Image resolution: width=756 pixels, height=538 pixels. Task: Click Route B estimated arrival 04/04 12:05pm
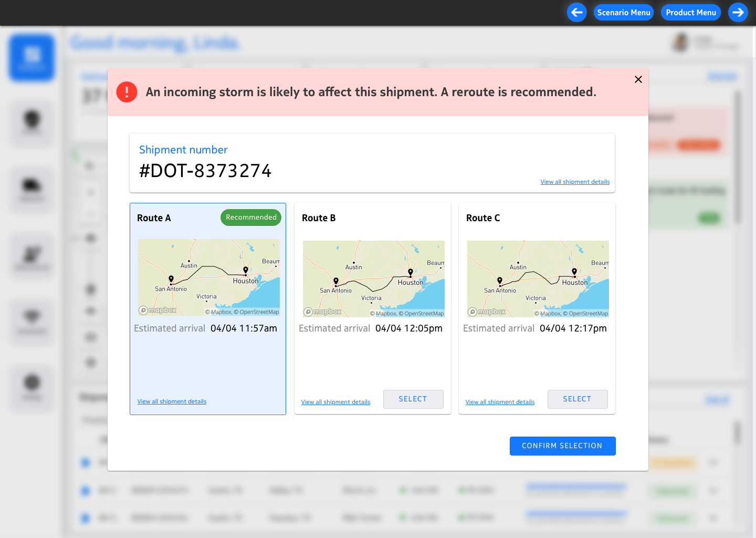click(409, 328)
